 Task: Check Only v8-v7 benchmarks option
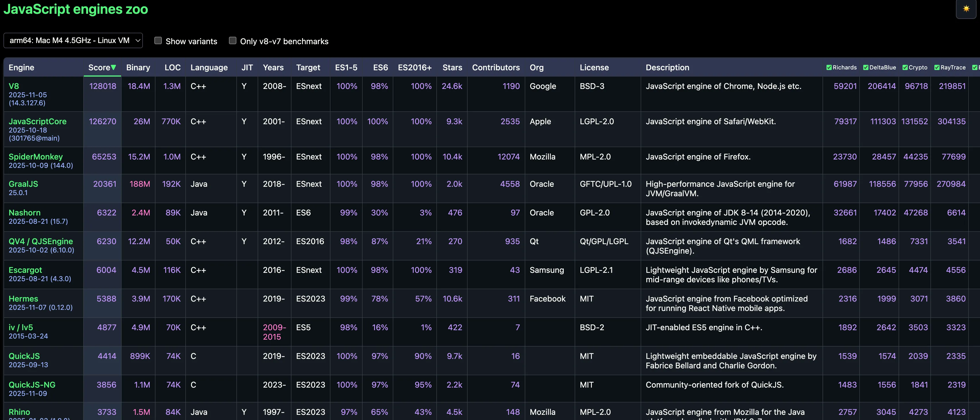(x=232, y=41)
